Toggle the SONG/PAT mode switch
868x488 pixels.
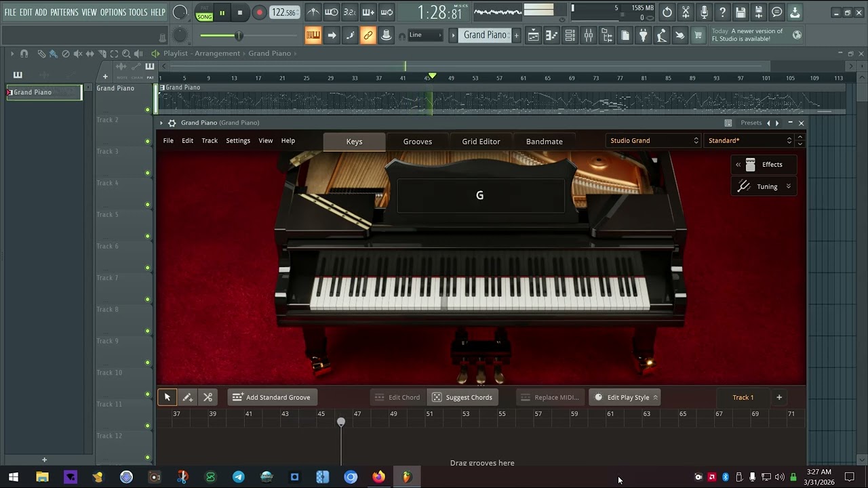tap(204, 13)
